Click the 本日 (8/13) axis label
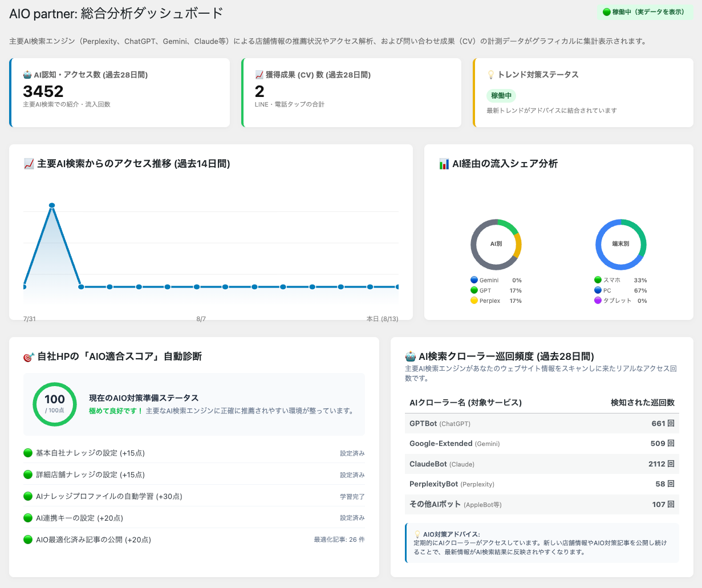This screenshot has width=702, height=588. [382, 319]
